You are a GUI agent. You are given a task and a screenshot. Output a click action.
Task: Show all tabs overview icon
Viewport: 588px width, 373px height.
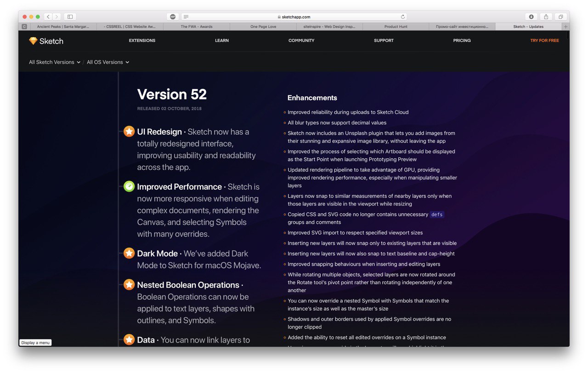[560, 17]
